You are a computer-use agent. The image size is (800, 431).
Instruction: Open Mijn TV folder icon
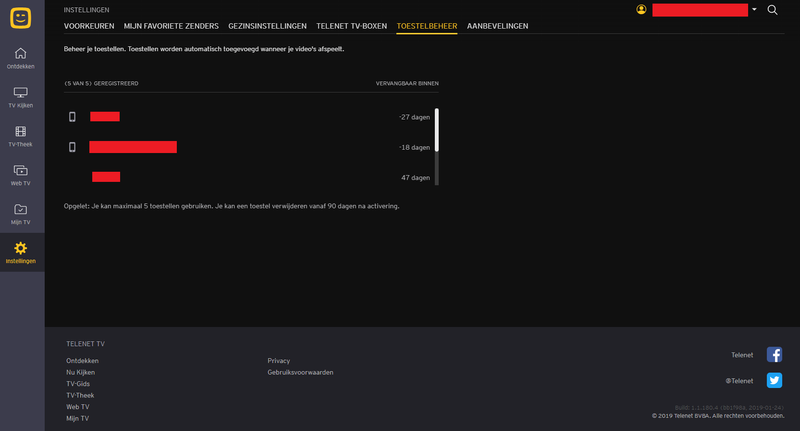(x=20, y=209)
